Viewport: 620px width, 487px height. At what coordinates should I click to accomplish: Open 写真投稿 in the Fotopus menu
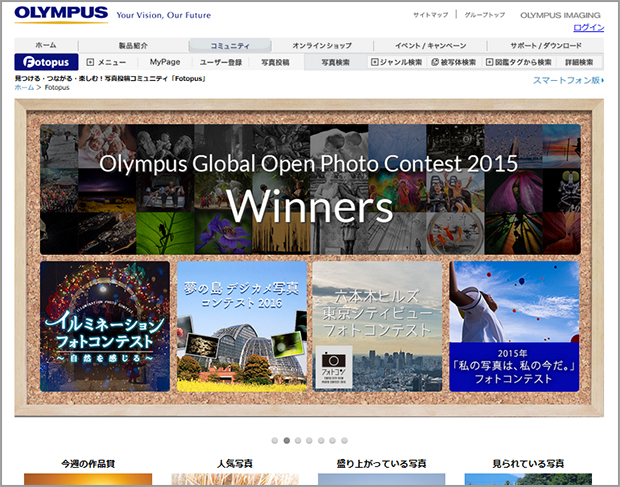pos(276,62)
